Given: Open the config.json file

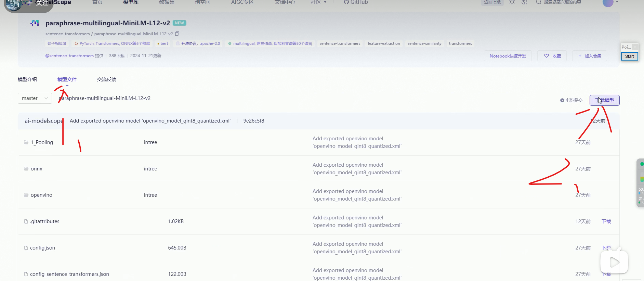Looking at the screenshot, I should [42, 248].
